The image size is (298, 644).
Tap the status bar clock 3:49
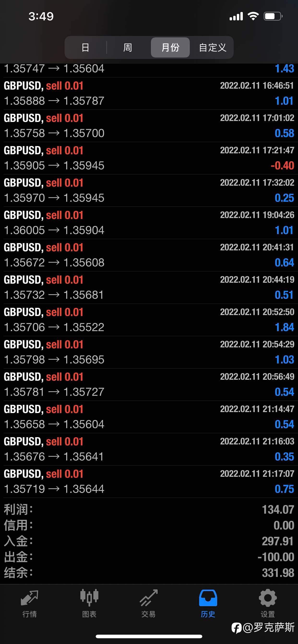pyautogui.click(x=41, y=17)
